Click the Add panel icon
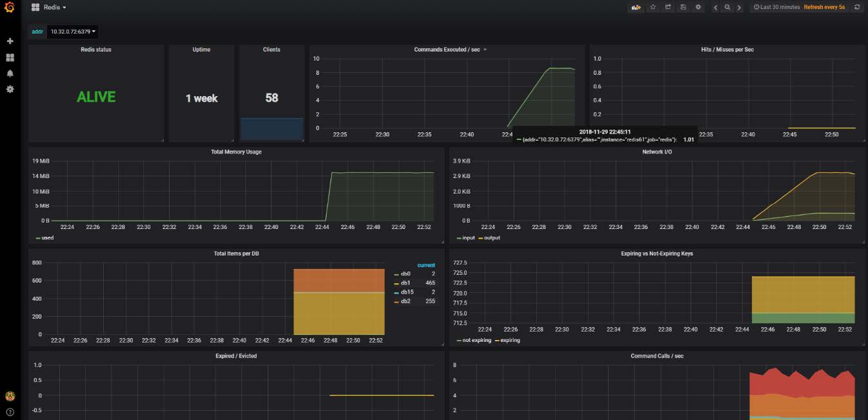 point(636,7)
